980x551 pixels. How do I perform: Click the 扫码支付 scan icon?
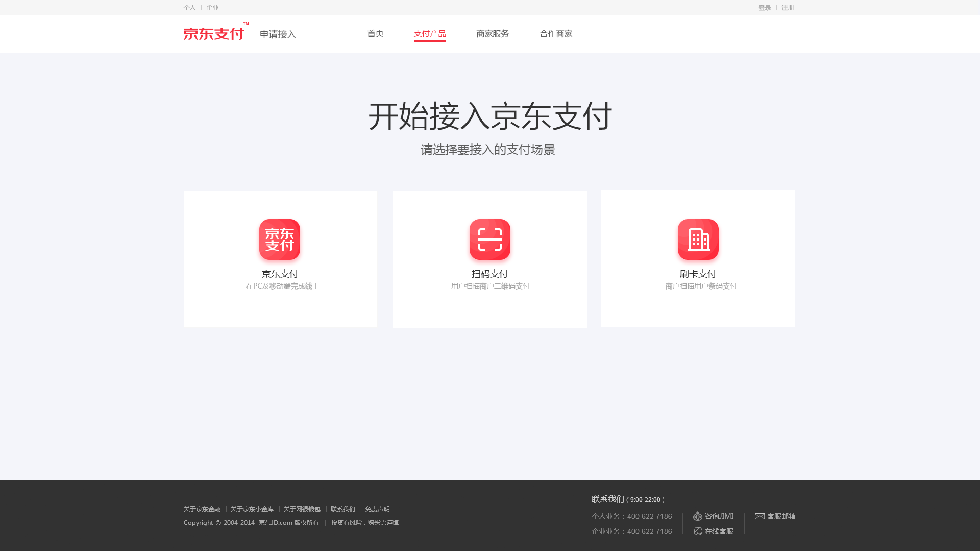[490, 239]
